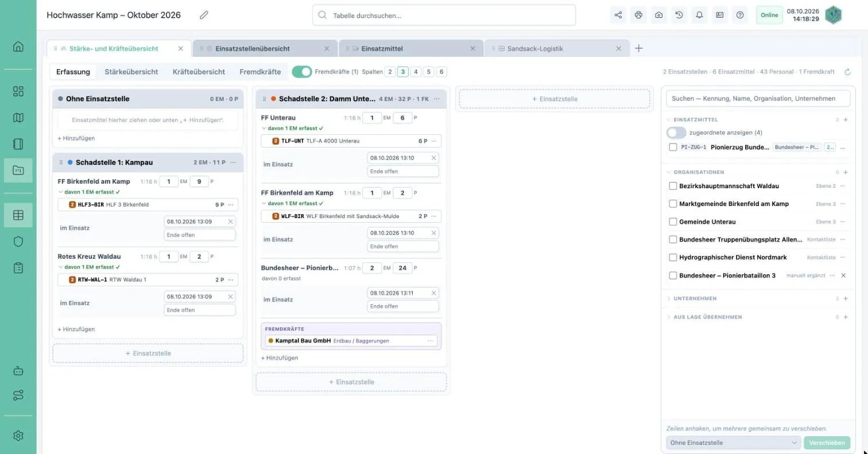Expand 'Aus Lage übernehmen' section
868x454 pixels.
click(669, 317)
